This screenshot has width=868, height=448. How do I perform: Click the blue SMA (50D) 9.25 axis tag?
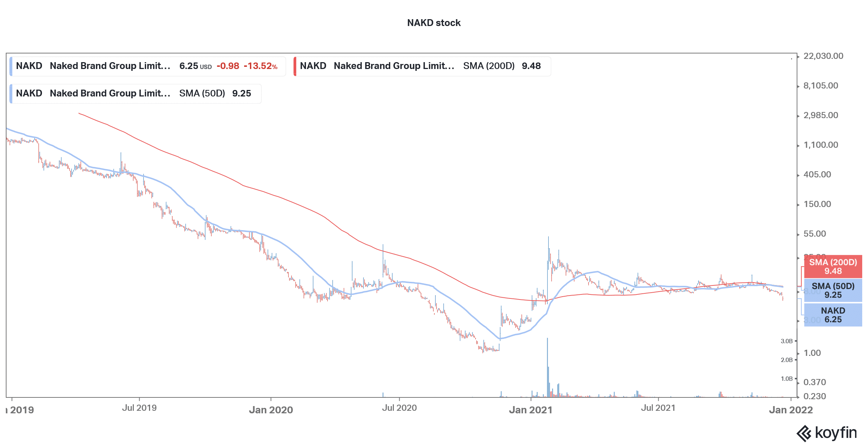click(x=833, y=290)
